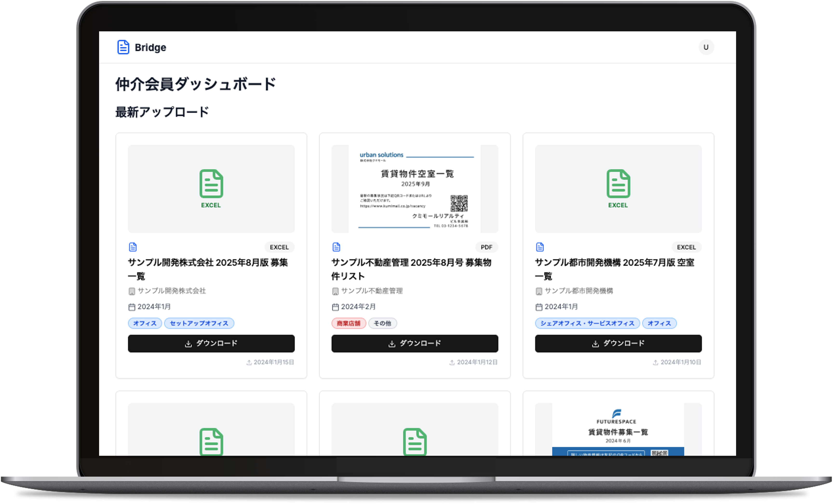833x504 pixels.
Task: Click the blue document icon above サンプル開発株式会社 title
Action: click(x=133, y=247)
